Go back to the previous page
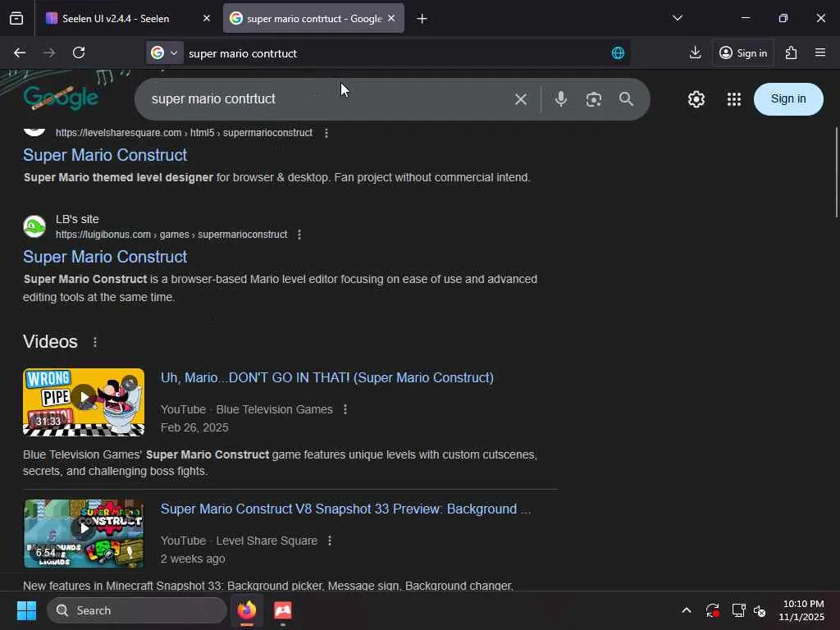 point(20,52)
